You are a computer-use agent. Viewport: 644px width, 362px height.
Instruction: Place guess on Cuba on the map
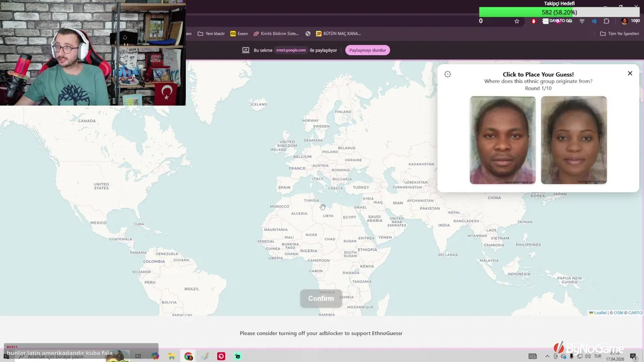(x=139, y=224)
